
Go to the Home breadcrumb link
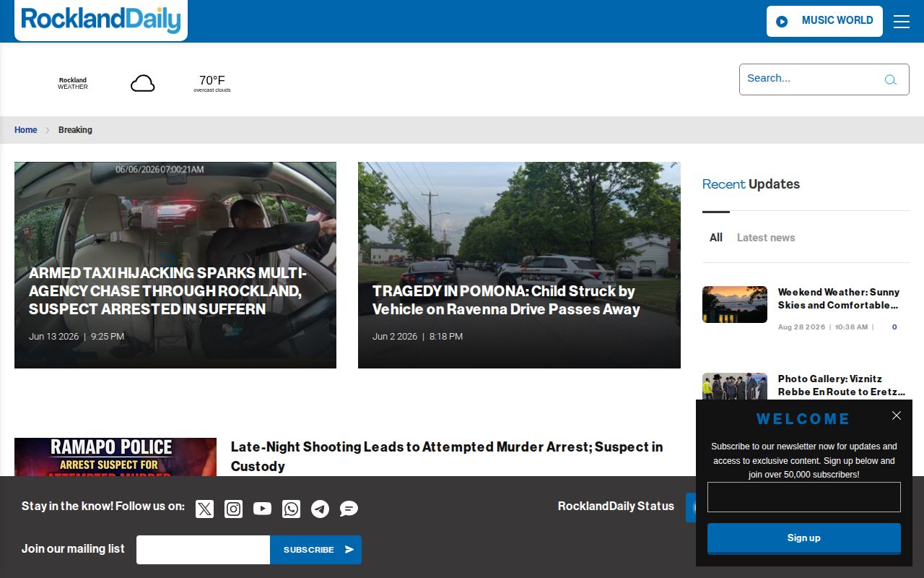[x=25, y=130]
